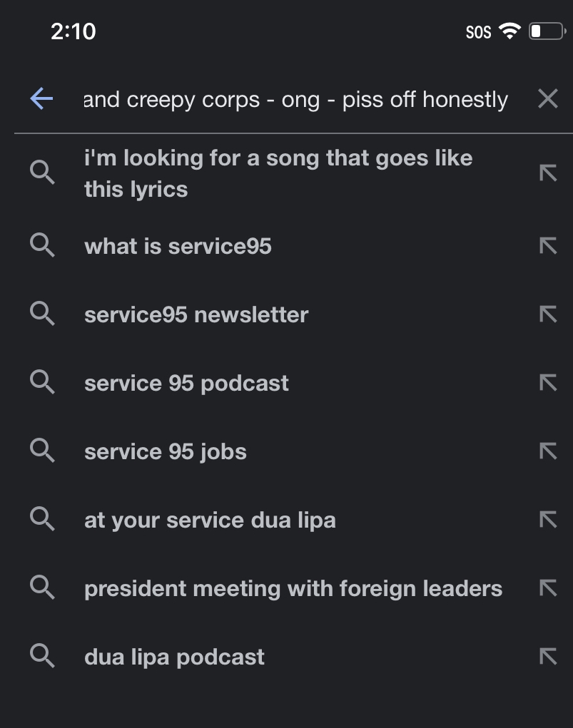The image size is (573, 728).
Task: Tap arrow icon beside "dua lipa podcast"
Action: pyautogui.click(x=547, y=657)
